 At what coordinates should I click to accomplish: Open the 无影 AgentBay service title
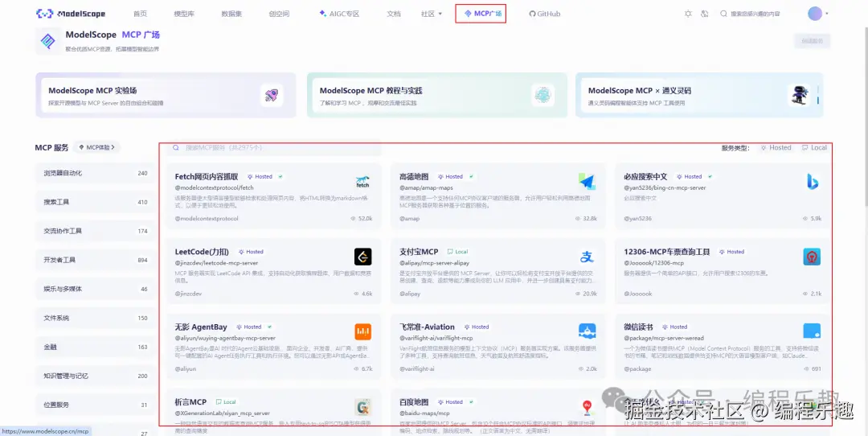point(201,327)
